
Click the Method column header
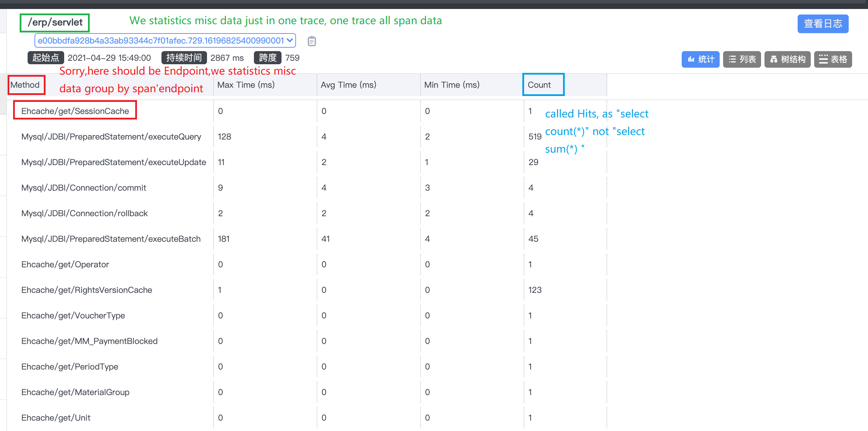25,85
